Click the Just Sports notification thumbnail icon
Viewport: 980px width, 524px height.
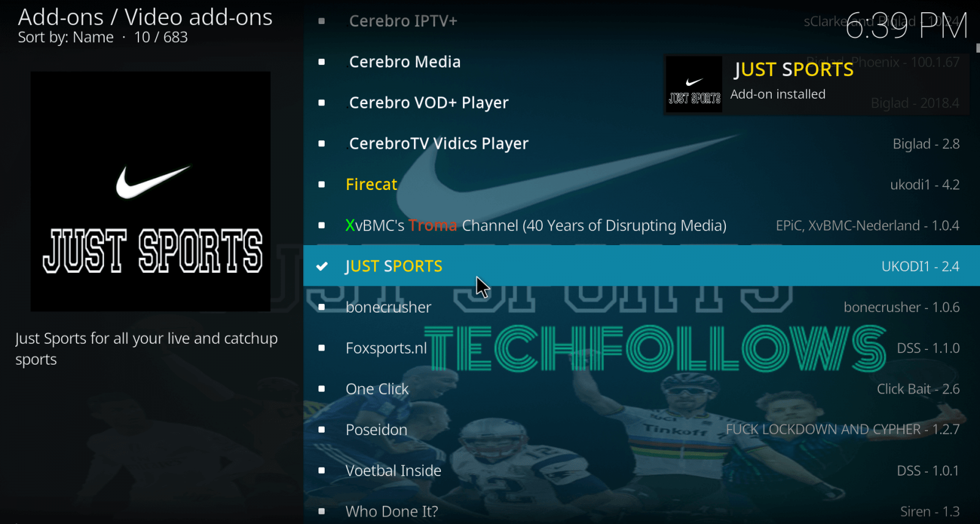pyautogui.click(x=694, y=85)
